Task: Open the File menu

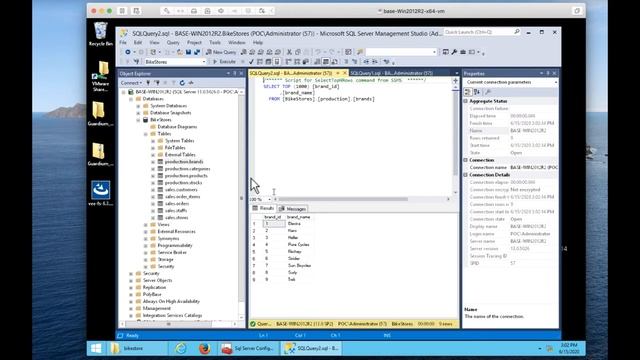Action: click(123, 42)
